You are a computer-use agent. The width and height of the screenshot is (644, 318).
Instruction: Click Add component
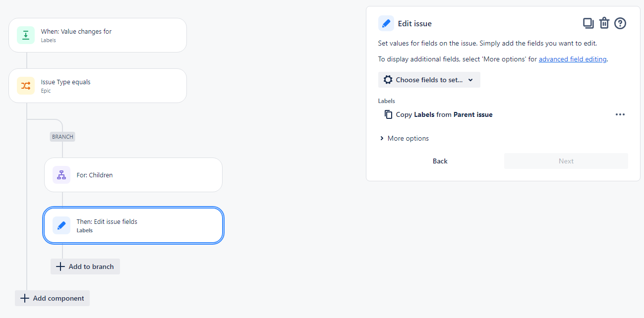pyautogui.click(x=52, y=298)
